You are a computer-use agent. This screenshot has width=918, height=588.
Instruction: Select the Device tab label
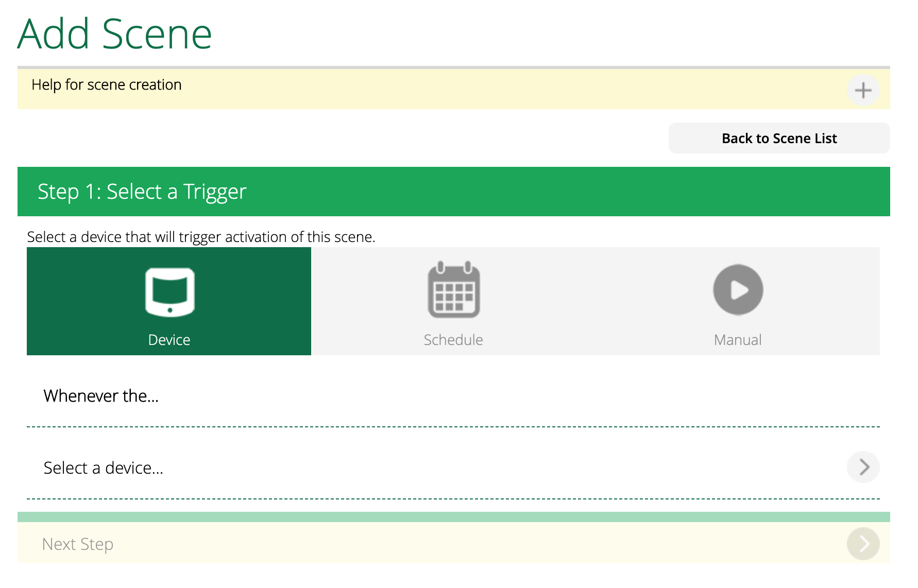169,340
